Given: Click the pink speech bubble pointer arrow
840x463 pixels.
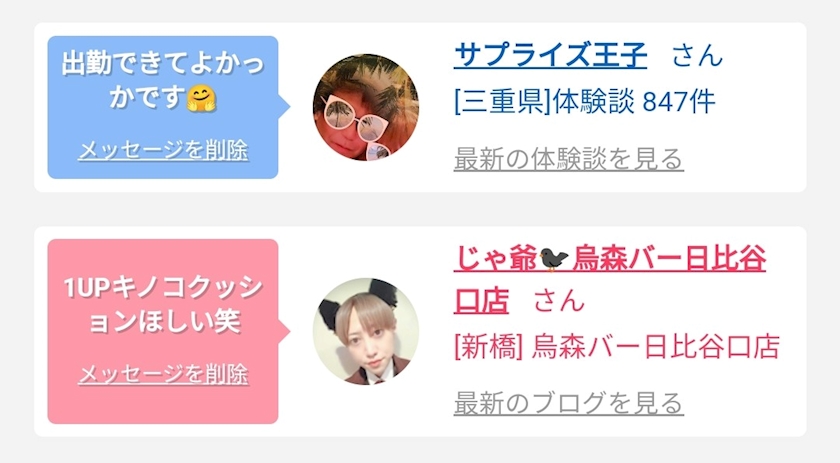Looking at the screenshot, I should (x=284, y=331).
